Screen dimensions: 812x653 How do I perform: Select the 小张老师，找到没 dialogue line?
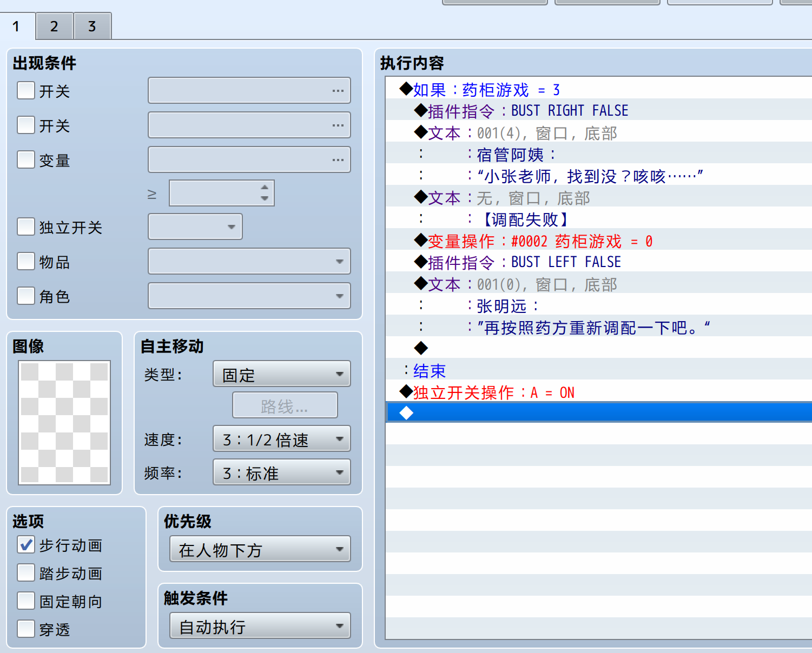(599, 175)
